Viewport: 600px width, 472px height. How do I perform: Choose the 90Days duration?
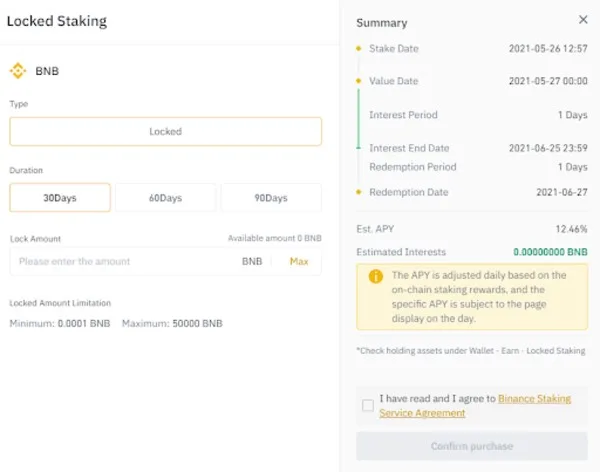(x=270, y=198)
